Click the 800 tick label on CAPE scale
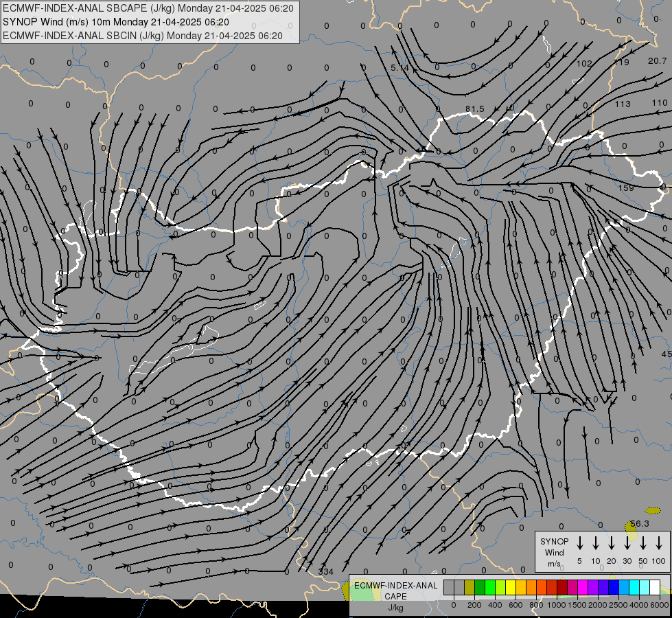The width and height of the screenshot is (672, 618). [536, 605]
